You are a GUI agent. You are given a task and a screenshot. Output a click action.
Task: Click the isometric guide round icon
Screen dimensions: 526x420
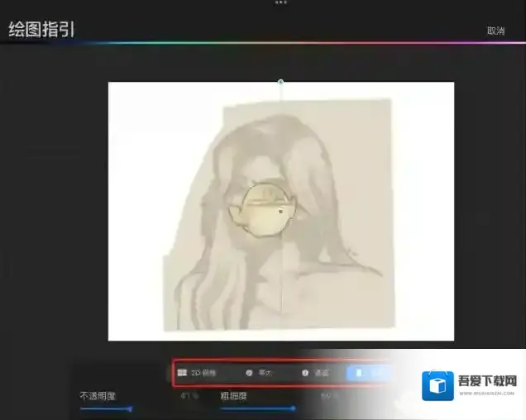click(x=249, y=373)
